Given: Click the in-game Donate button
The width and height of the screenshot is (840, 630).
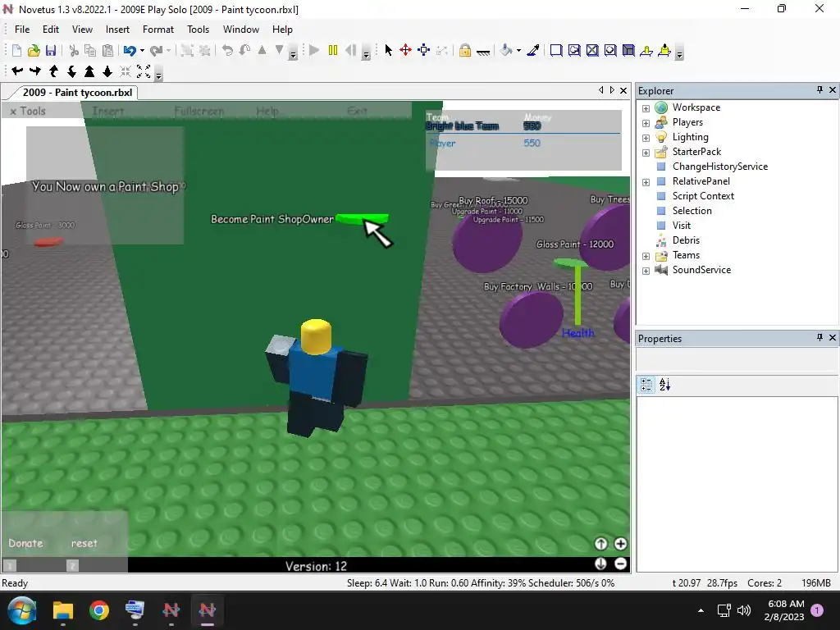Looking at the screenshot, I should click(25, 543).
